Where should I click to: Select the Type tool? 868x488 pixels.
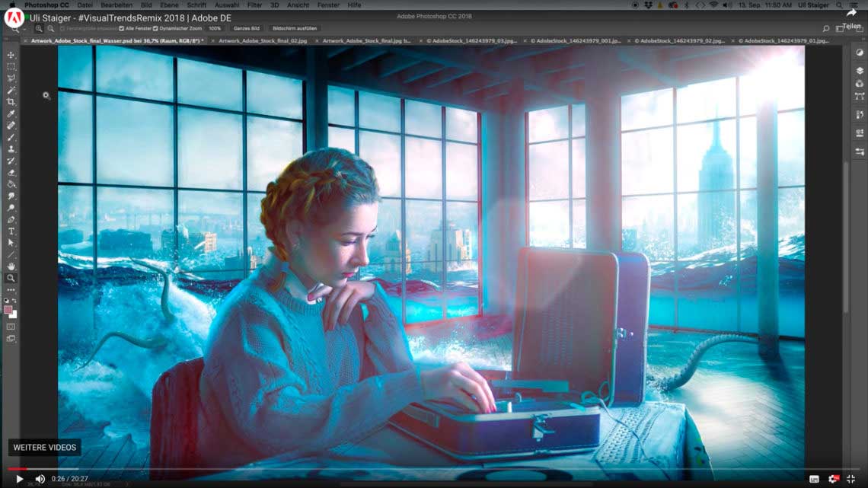pos(11,231)
